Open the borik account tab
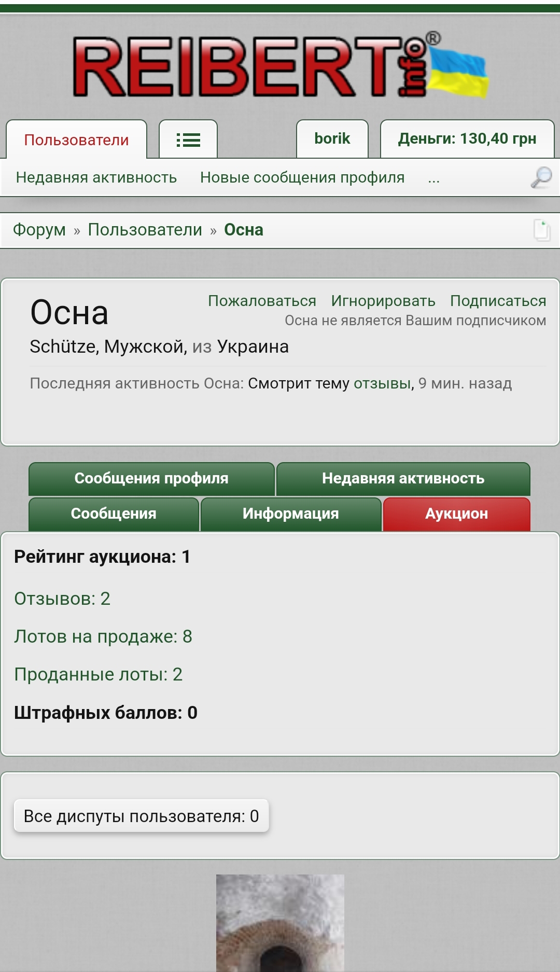 [x=332, y=138]
